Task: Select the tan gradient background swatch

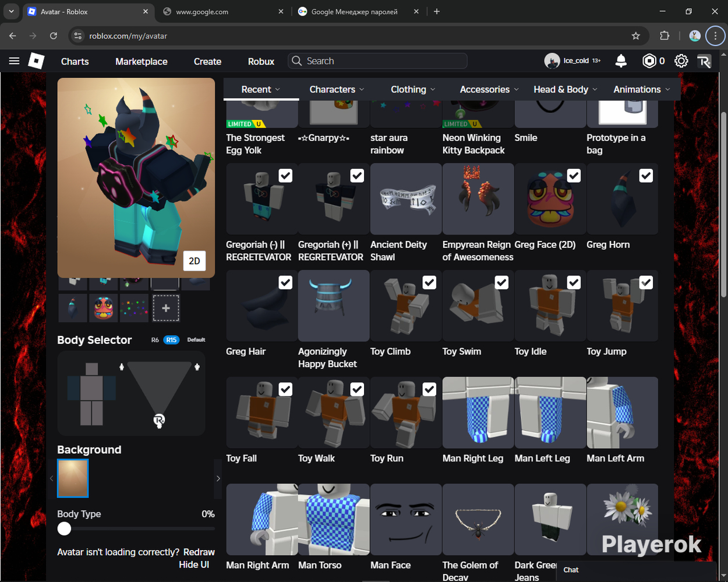Action: tap(73, 478)
